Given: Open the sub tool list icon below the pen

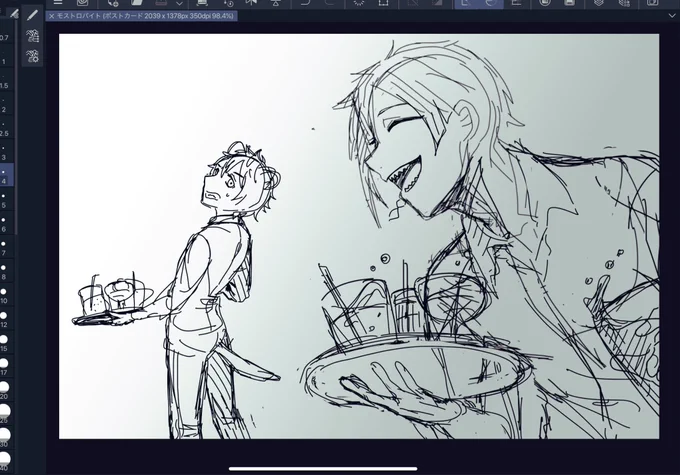Looking at the screenshot, I should coord(33,36).
